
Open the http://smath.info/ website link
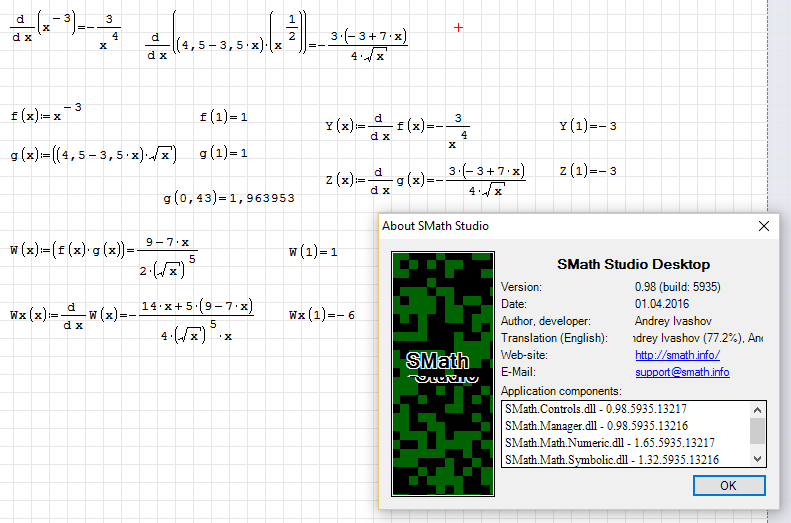click(x=677, y=355)
